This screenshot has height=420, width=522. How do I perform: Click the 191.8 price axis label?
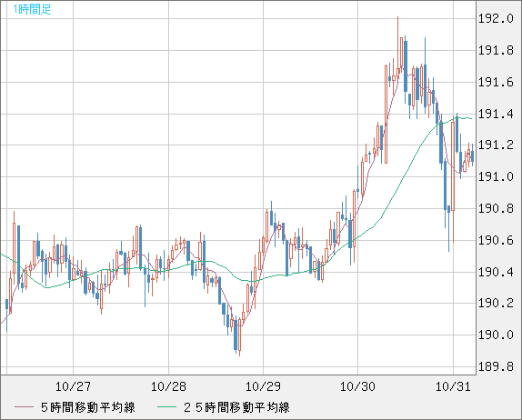click(x=496, y=51)
